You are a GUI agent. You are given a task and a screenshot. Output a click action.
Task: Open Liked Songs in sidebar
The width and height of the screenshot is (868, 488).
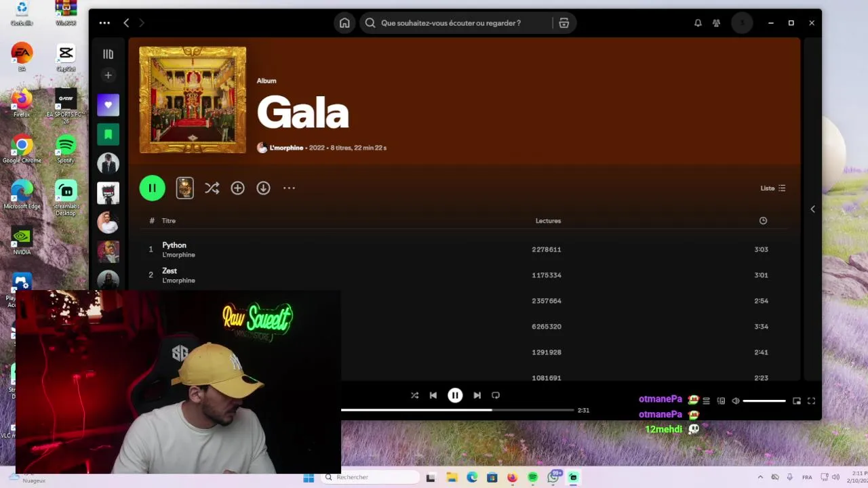(x=108, y=105)
